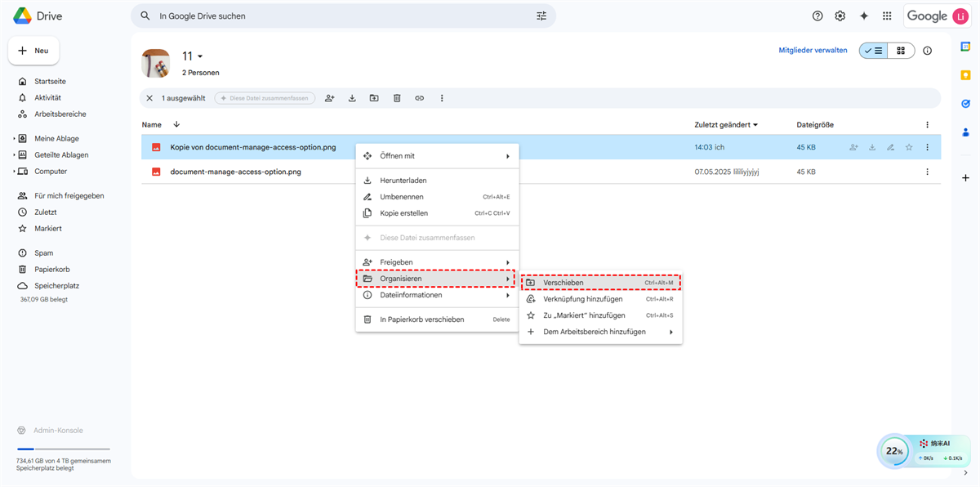Viewport: 980px width, 487px height.
Task: Open Contacts in the side panel
Action: pos(965,132)
